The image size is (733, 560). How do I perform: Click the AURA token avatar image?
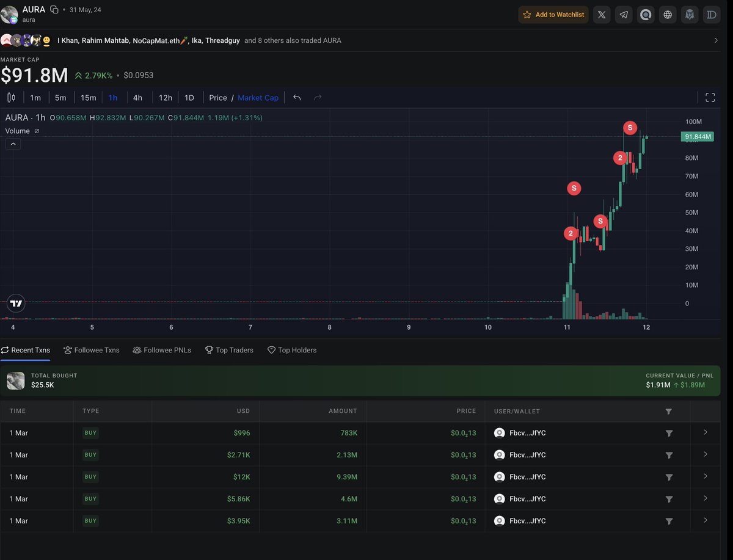[x=9, y=15]
